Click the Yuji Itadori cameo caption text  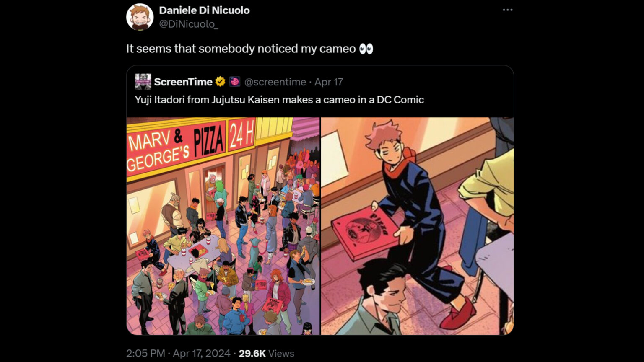pos(279,100)
